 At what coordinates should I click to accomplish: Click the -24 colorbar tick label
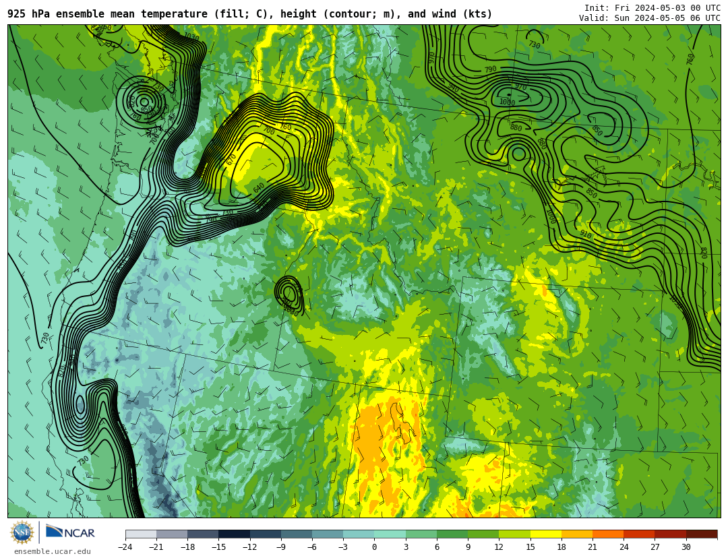(x=125, y=547)
